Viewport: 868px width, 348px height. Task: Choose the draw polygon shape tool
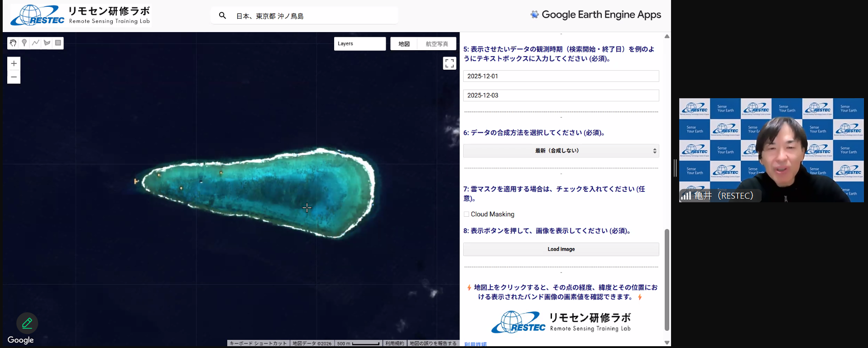47,43
